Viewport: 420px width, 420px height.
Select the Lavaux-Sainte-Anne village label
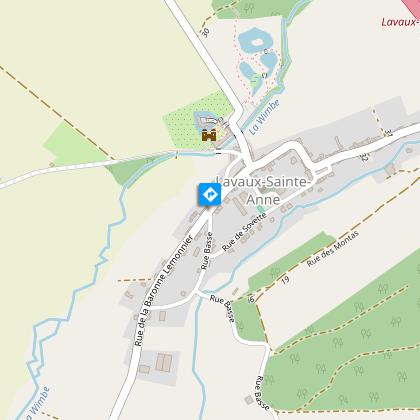263,191
